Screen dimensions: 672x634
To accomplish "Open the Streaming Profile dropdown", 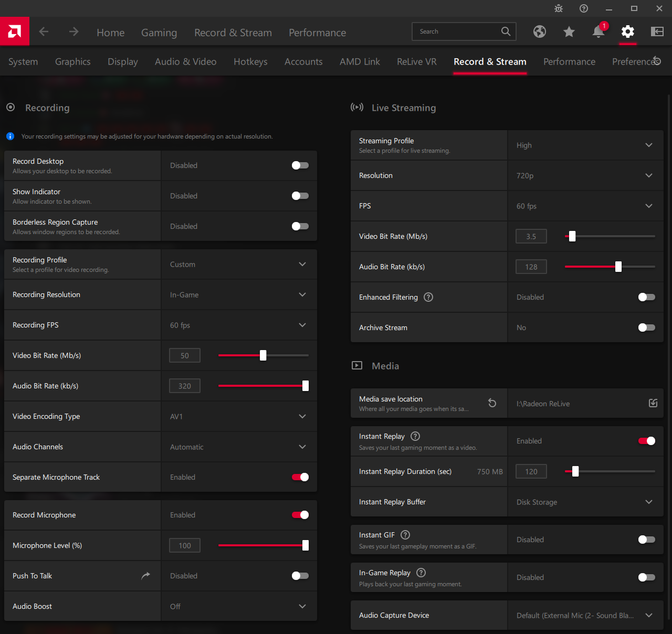I will click(586, 145).
